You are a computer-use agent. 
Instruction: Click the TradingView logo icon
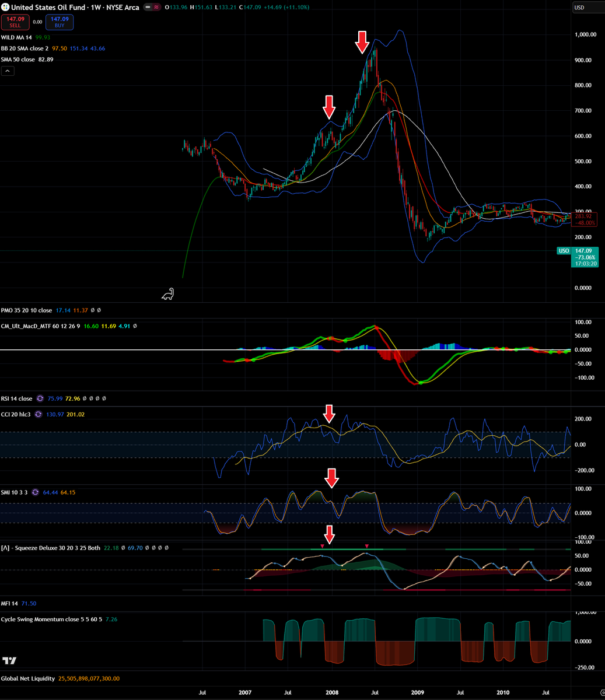tap(9, 660)
